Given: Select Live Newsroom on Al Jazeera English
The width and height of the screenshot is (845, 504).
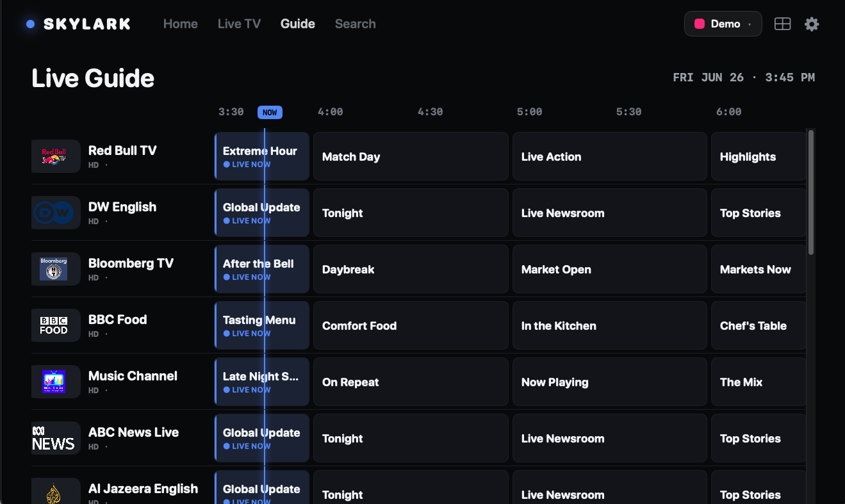Looking at the screenshot, I should 610,487.
